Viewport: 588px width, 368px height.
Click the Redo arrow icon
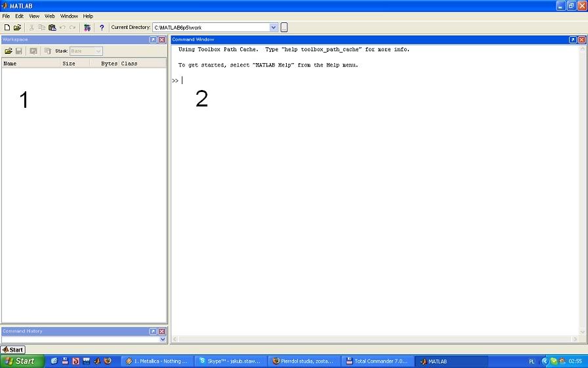point(72,28)
